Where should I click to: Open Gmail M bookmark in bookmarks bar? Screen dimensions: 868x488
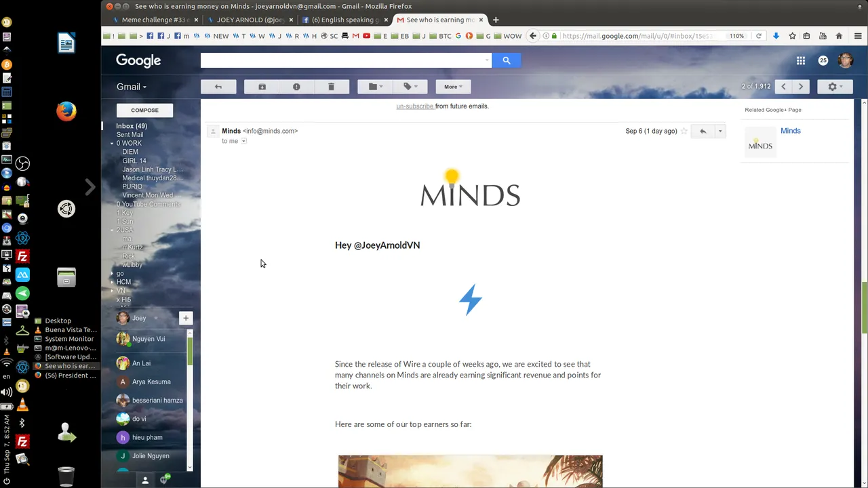coord(355,36)
